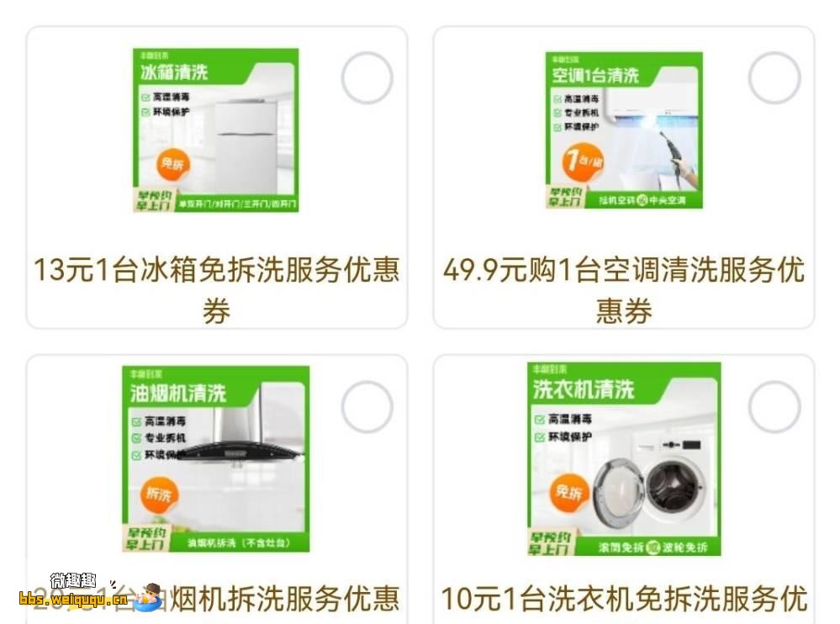Image resolution: width=840 pixels, height=624 pixels.
Task: Open the 空调1台清洗 product thumbnail
Action: pyautogui.click(x=624, y=130)
